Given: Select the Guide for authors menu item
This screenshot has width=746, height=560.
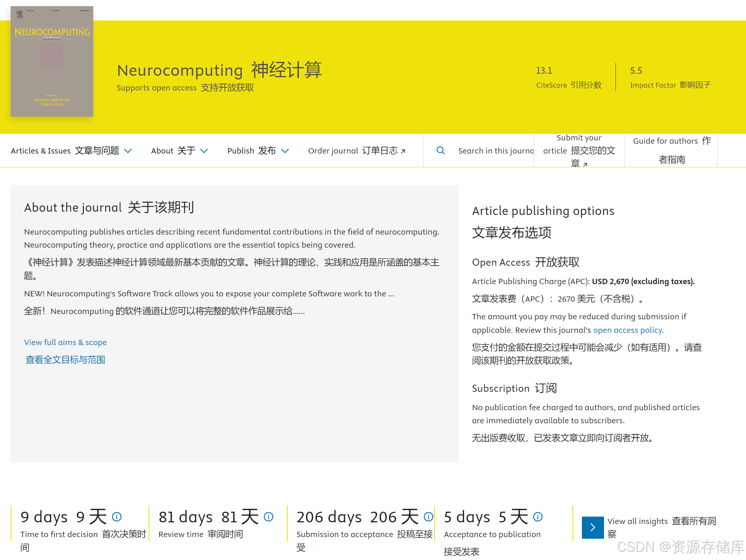Looking at the screenshot, I should click(x=671, y=150).
